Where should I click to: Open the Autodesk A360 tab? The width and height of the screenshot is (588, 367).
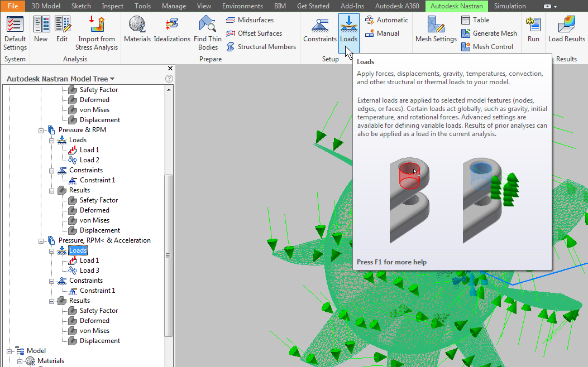pyautogui.click(x=397, y=6)
